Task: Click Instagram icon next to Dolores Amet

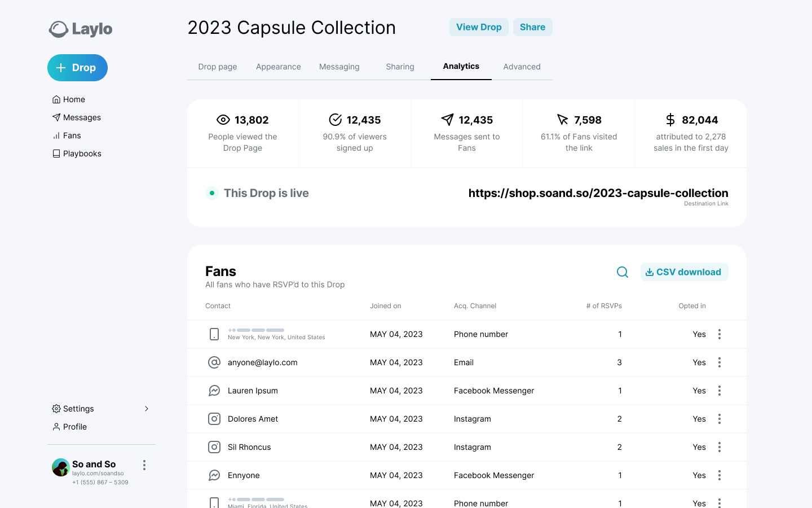Action: point(214,419)
